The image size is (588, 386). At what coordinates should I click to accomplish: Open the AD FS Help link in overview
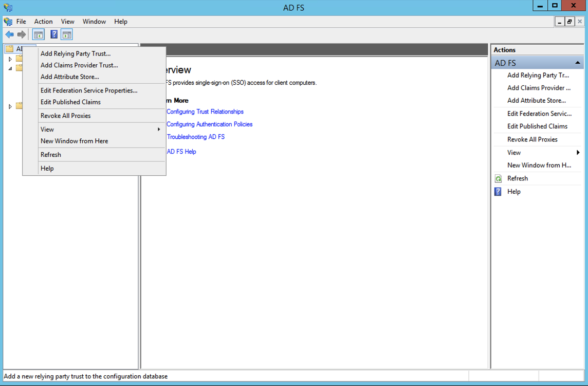181,152
